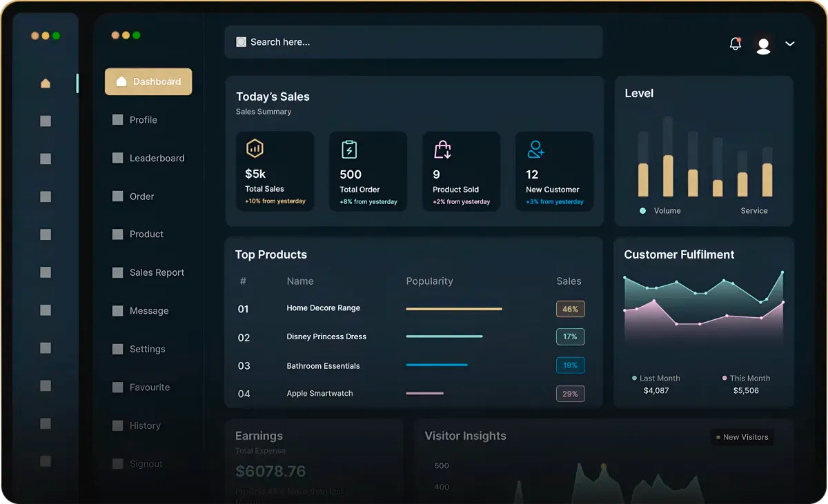Click the Order icon square
828x504 pixels.
(117, 196)
